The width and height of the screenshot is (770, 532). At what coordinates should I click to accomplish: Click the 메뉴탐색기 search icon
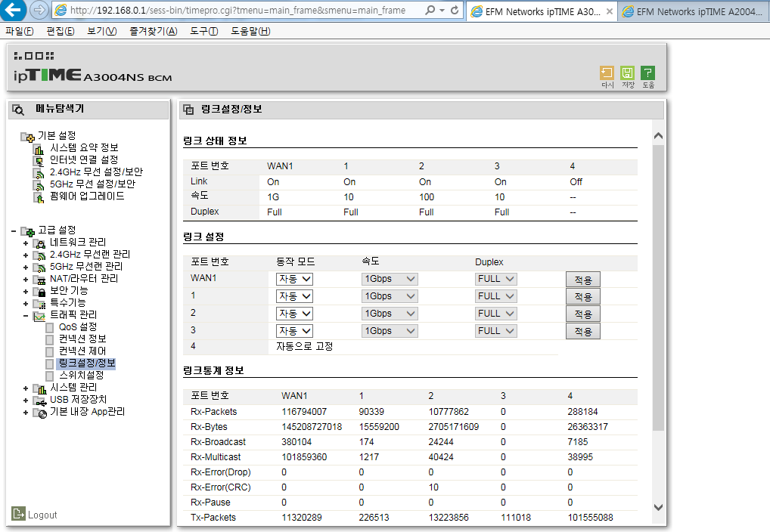pyautogui.click(x=18, y=110)
